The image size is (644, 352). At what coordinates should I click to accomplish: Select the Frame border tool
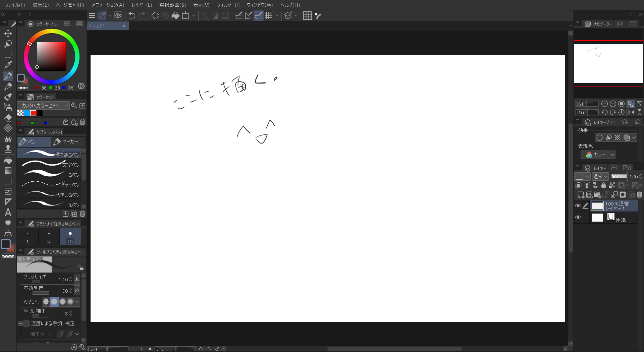point(8,191)
